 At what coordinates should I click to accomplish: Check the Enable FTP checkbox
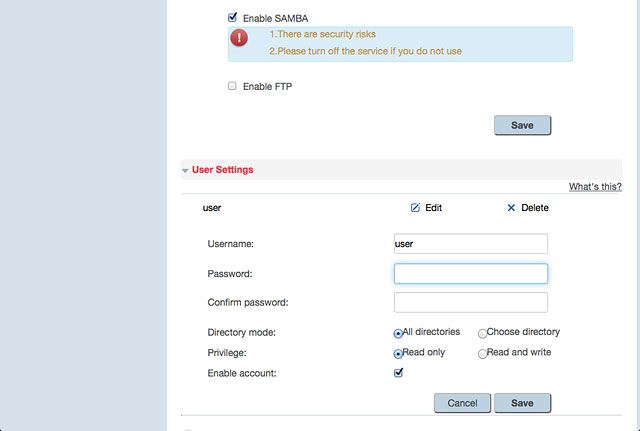coord(232,86)
